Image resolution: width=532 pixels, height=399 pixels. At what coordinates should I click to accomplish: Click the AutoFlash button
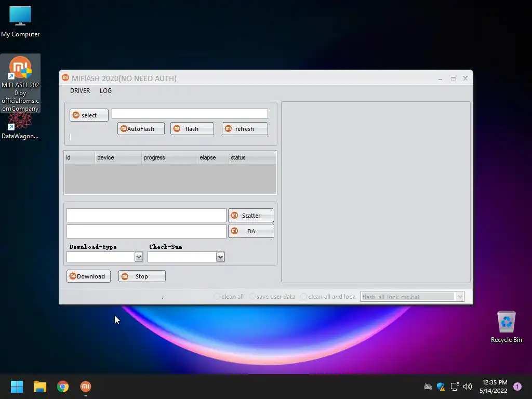141,129
